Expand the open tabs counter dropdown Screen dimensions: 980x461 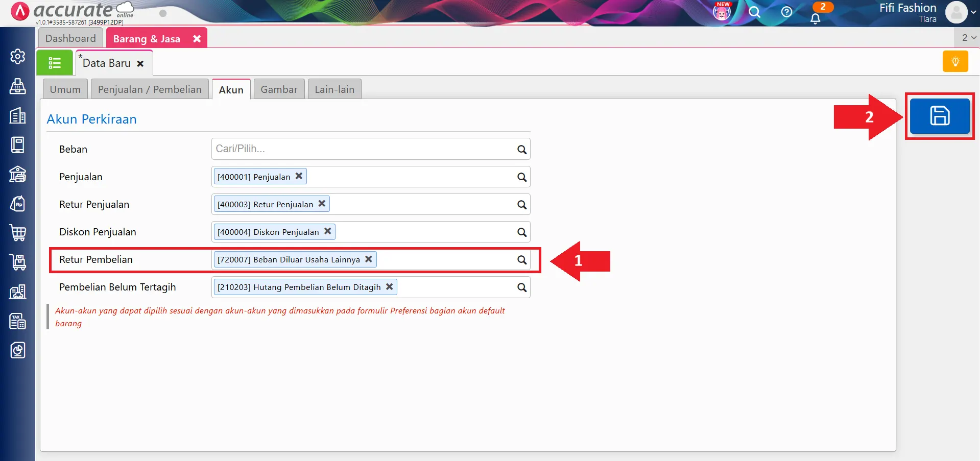pyautogui.click(x=968, y=38)
